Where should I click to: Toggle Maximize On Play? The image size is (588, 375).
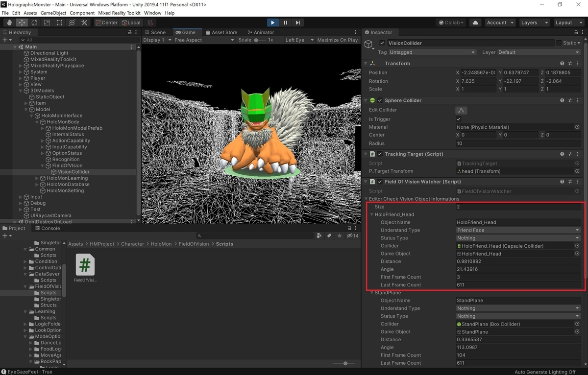click(338, 40)
